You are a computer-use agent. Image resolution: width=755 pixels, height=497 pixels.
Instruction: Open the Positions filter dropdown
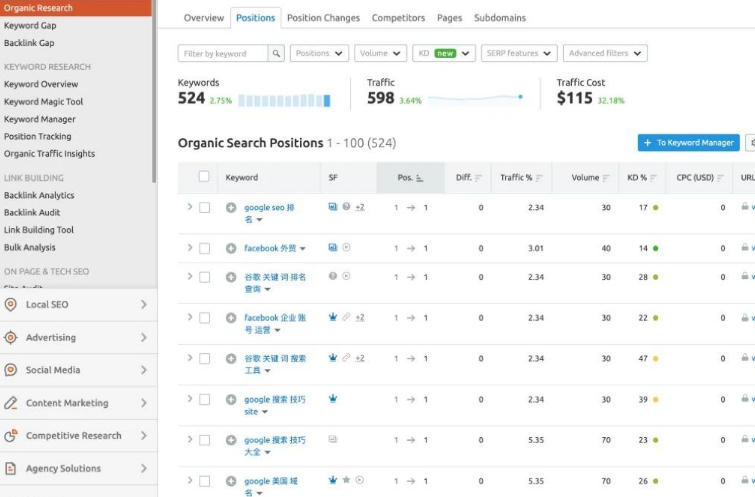coord(319,53)
